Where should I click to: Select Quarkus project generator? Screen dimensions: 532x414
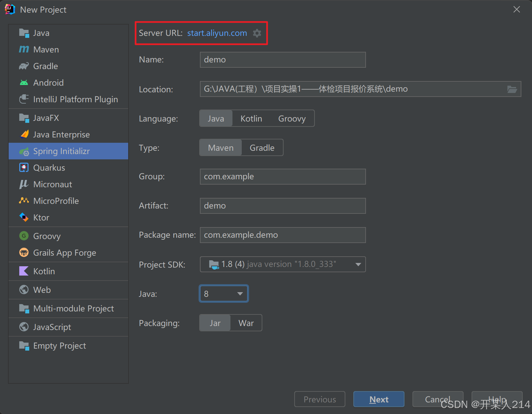pyautogui.click(x=68, y=168)
